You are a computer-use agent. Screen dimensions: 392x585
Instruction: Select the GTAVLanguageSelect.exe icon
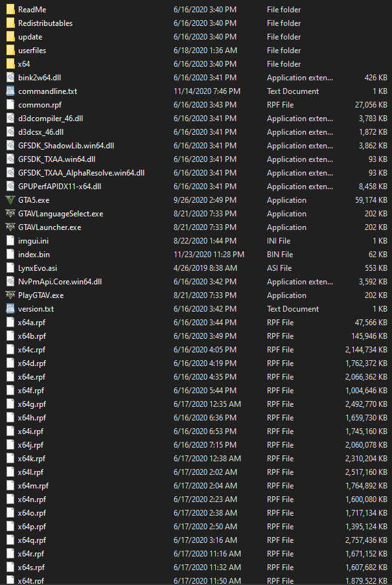10,213
